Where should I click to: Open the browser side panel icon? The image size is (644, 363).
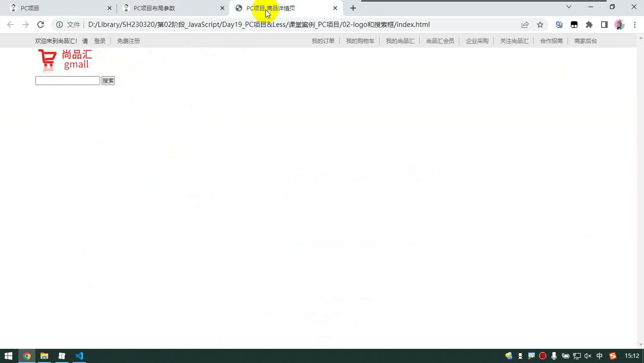[x=604, y=25]
